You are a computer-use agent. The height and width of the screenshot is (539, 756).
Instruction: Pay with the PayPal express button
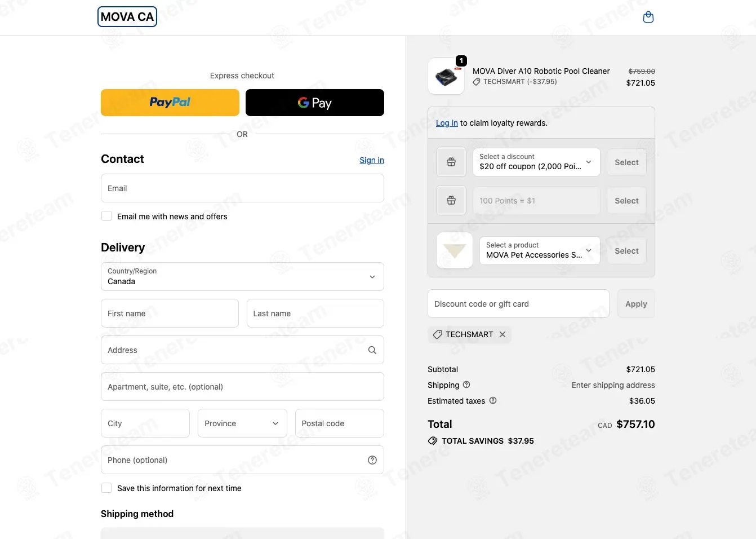click(170, 103)
